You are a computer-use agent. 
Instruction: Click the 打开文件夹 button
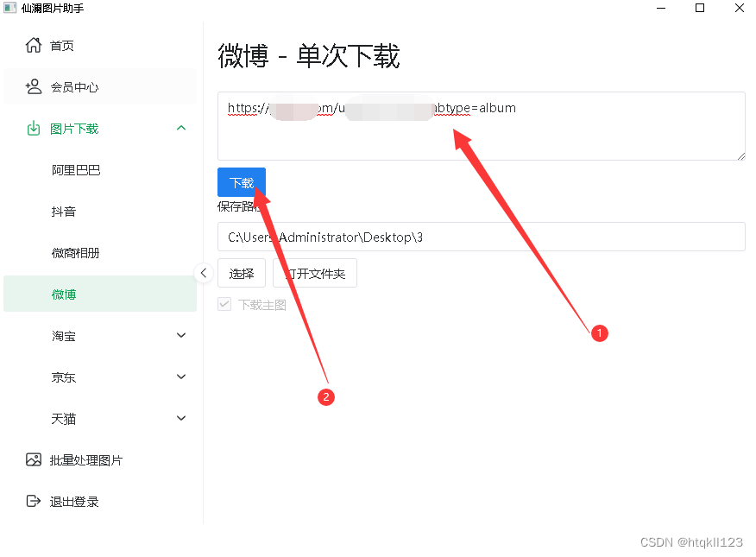315,273
